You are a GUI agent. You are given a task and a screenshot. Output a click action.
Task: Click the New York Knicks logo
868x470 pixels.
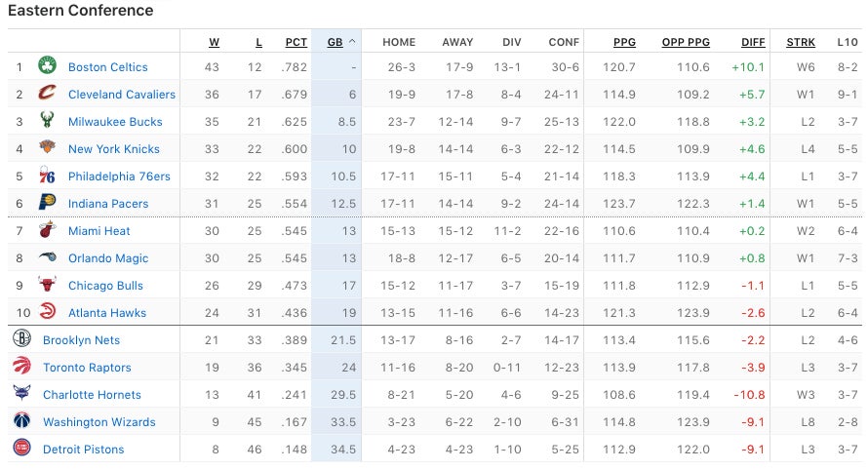(47, 148)
